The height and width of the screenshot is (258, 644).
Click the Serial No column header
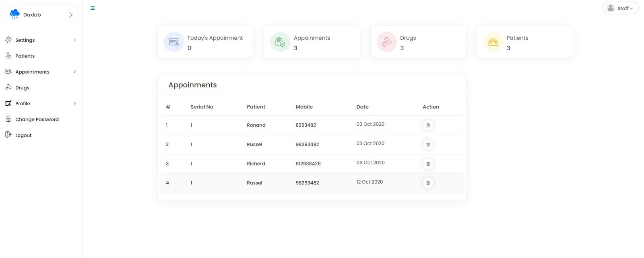[202, 107]
